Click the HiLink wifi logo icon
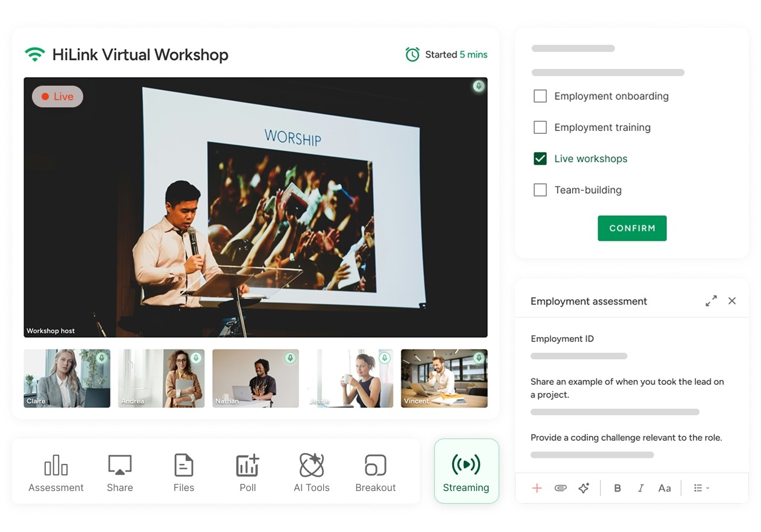Screen dimensions: 761x532 [x=35, y=54]
